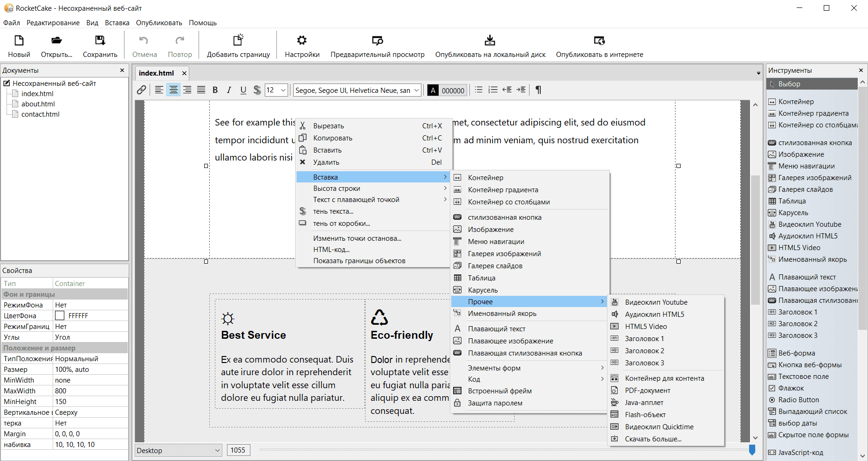Insert Защита паролем from submenu
This screenshot has height=461, width=868.
pos(530,403)
